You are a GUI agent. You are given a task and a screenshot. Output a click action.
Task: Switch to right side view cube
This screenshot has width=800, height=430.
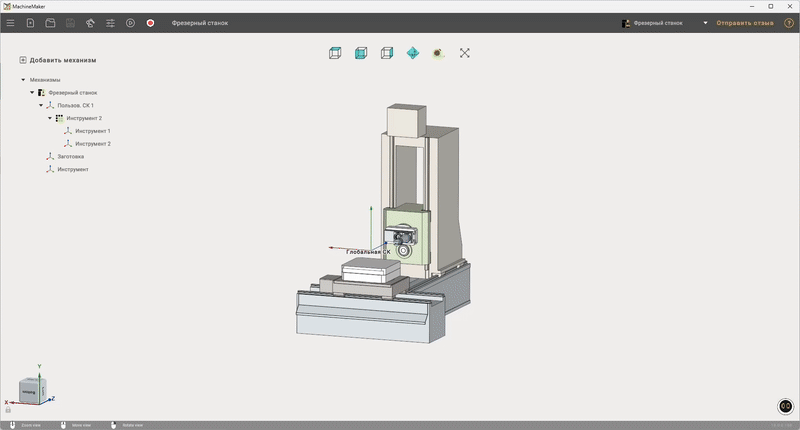(387, 53)
